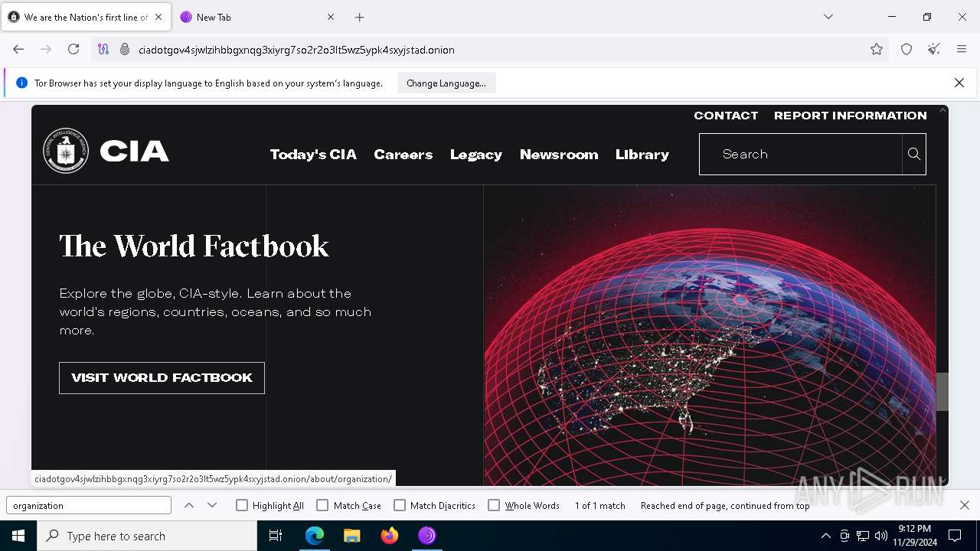Open Task View on the taskbar

point(276,536)
